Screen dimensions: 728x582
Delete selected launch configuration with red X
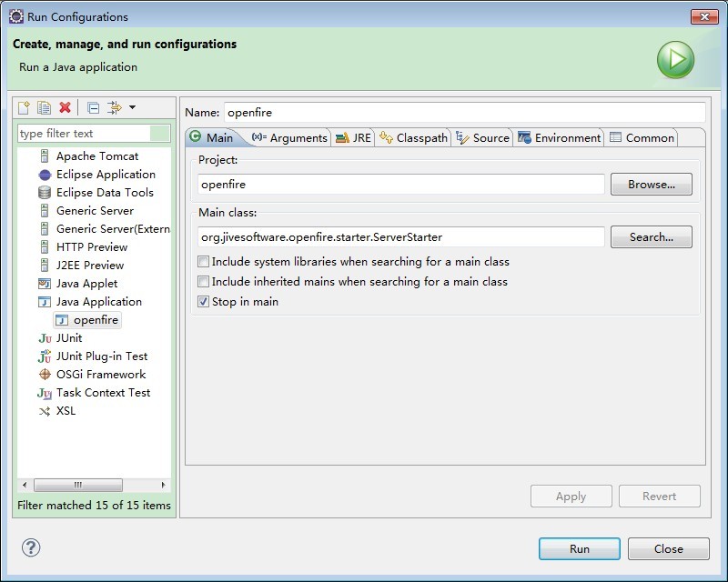[65, 107]
